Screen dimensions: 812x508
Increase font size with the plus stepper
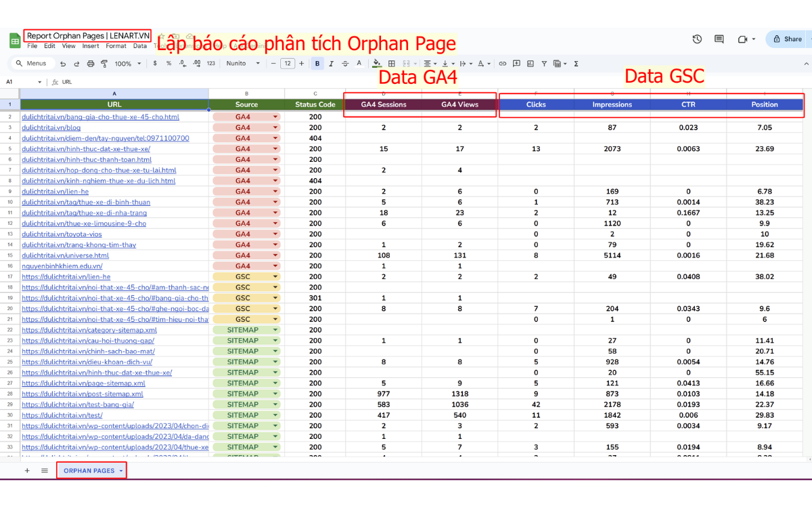(302, 63)
